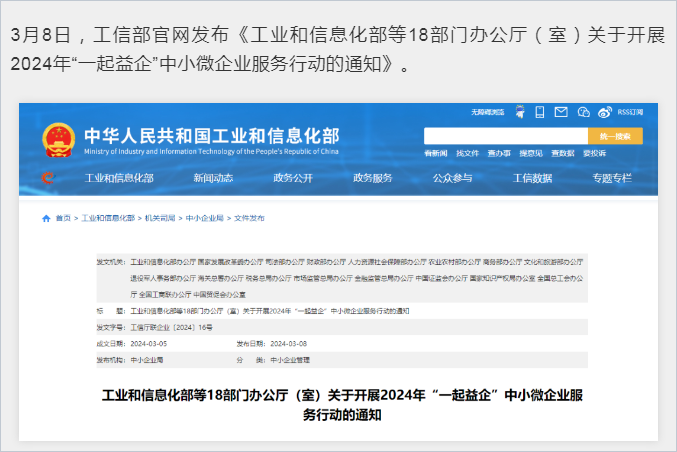Open the 新闻动态 nav menu
The height and width of the screenshot is (452, 677).
[213, 178]
